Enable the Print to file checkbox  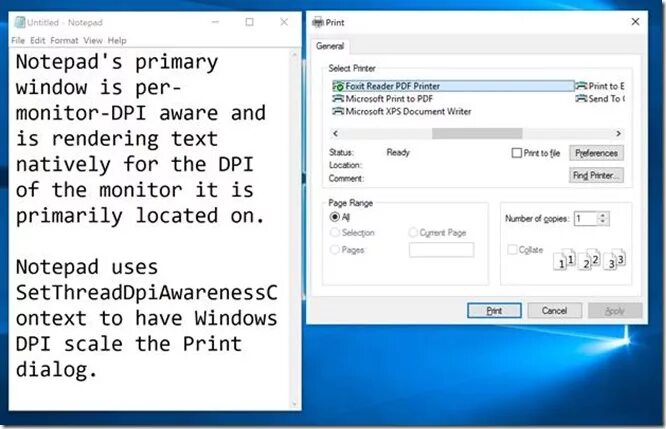click(x=516, y=153)
